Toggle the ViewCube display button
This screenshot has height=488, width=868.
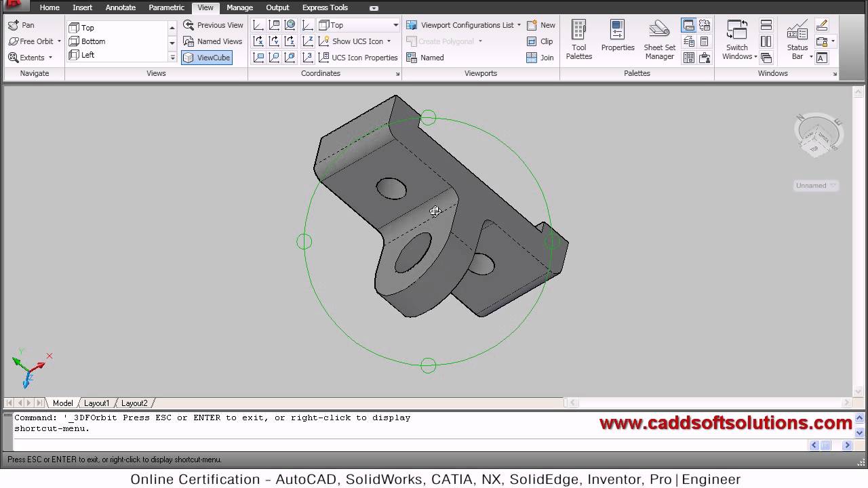click(x=207, y=58)
